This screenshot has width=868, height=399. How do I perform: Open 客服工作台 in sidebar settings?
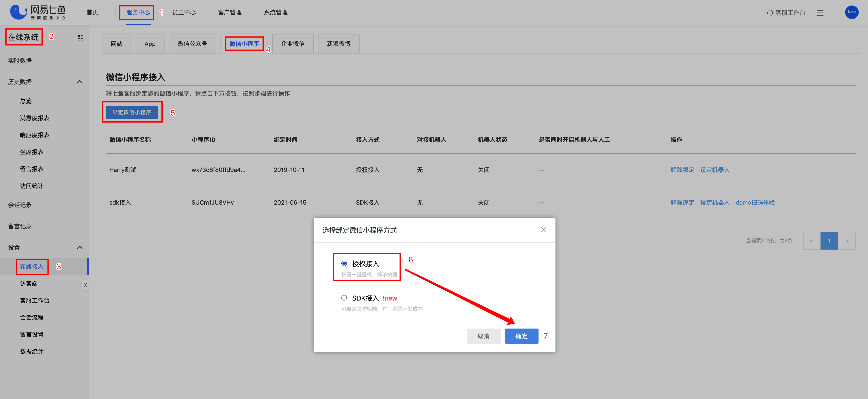[35, 301]
